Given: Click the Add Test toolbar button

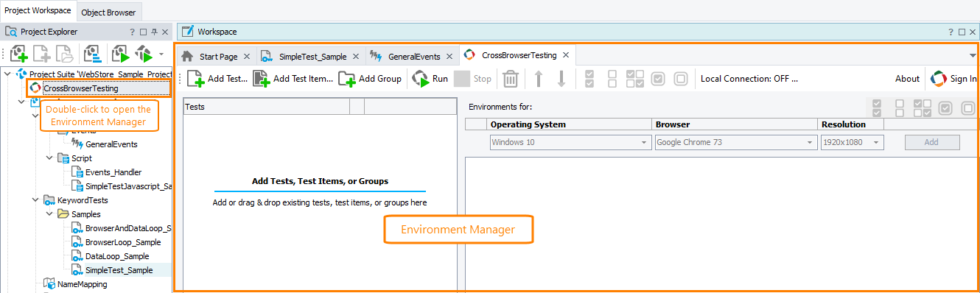Looking at the screenshot, I should pyautogui.click(x=217, y=79).
